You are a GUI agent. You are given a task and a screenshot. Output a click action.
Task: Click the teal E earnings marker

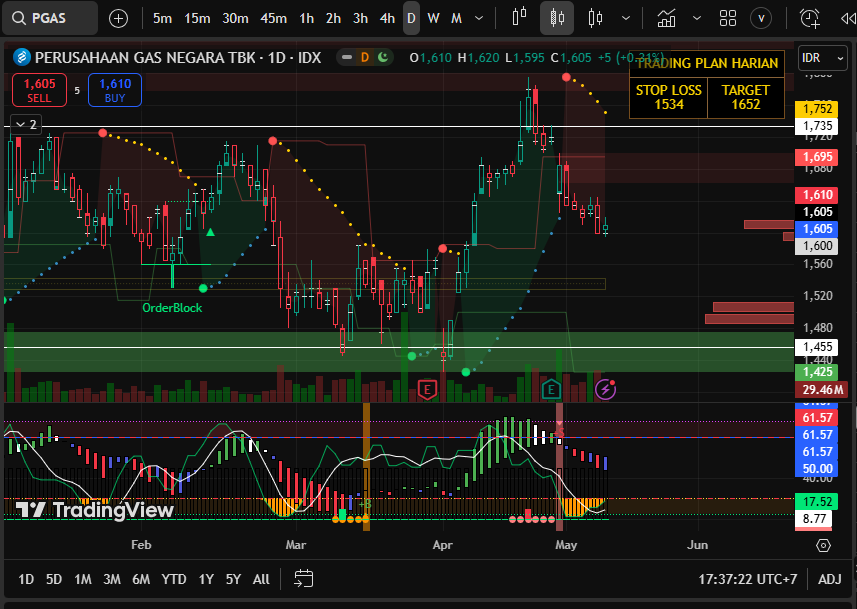[551, 389]
